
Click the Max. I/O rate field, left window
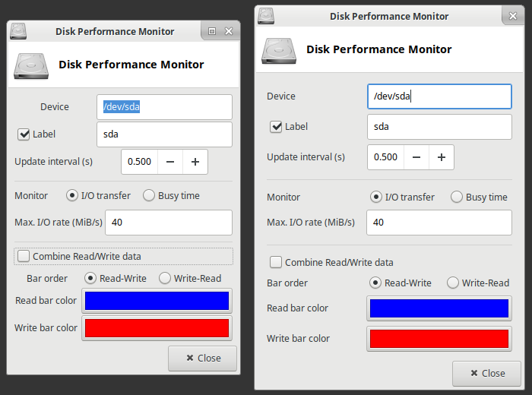tap(168, 223)
